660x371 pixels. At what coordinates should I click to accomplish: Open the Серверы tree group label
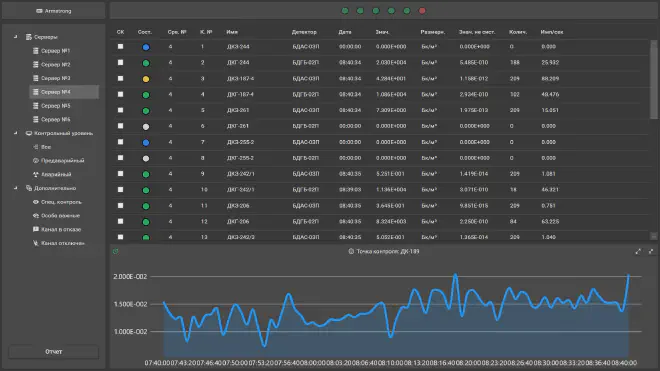(x=45, y=37)
